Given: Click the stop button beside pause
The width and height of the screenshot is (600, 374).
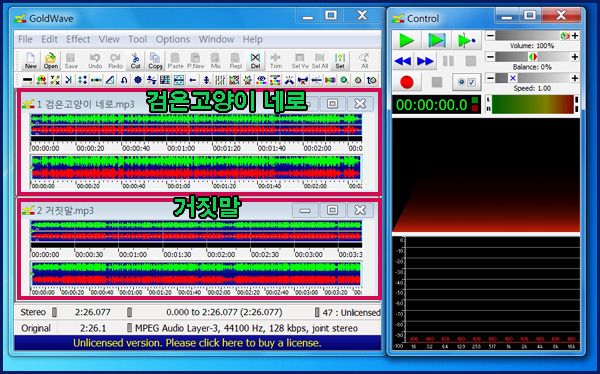Looking at the screenshot, I should pyautogui.click(x=470, y=61).
